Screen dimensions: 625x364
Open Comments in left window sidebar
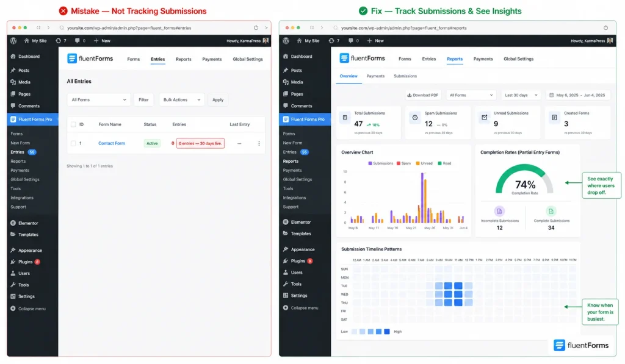point(29,106)
